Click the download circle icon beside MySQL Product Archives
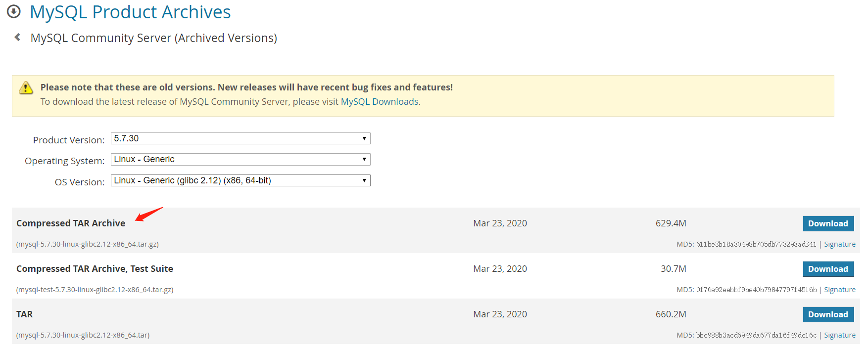Screen dimensions: 868x345 [x=14, y=11]
